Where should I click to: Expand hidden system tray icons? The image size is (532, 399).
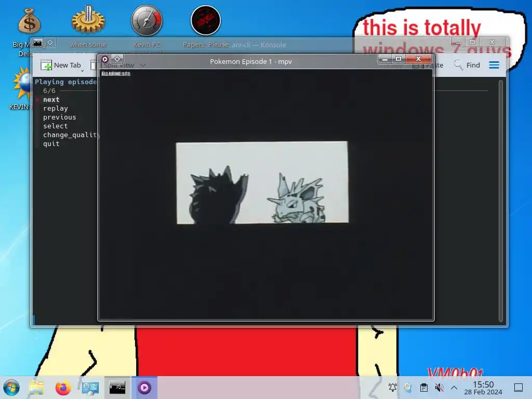[x=454, y=388]
